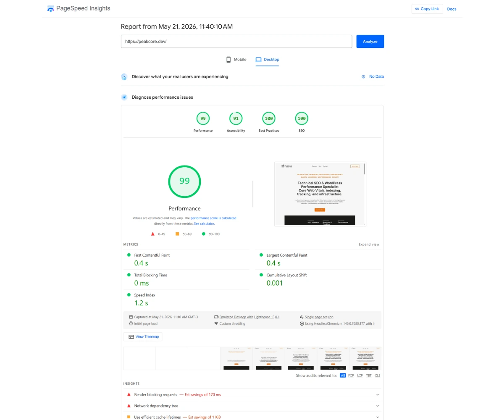Click the First Contentful Paint green dot

pyautogui.click(x=129, y=255)
